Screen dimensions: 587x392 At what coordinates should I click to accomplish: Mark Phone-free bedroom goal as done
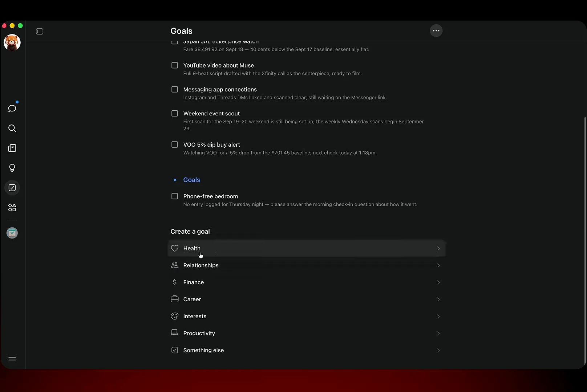coord(175,196)
